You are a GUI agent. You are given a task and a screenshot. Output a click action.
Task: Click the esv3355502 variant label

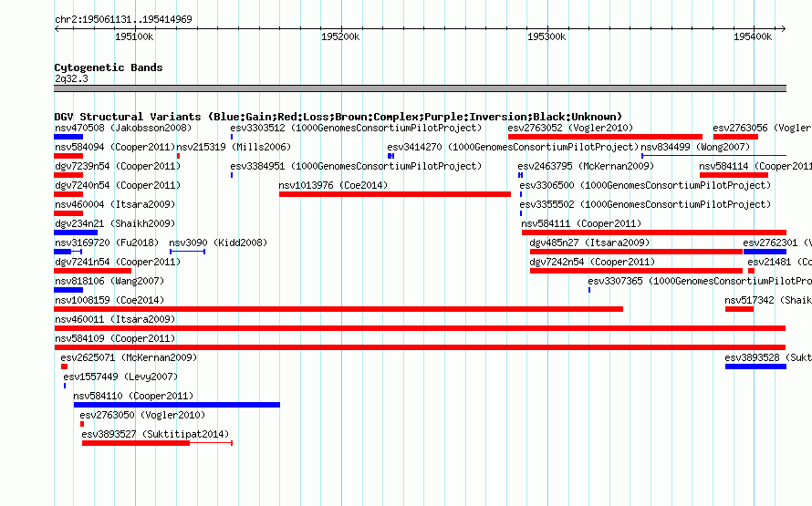pyautogui.click(x=645, y=204)
